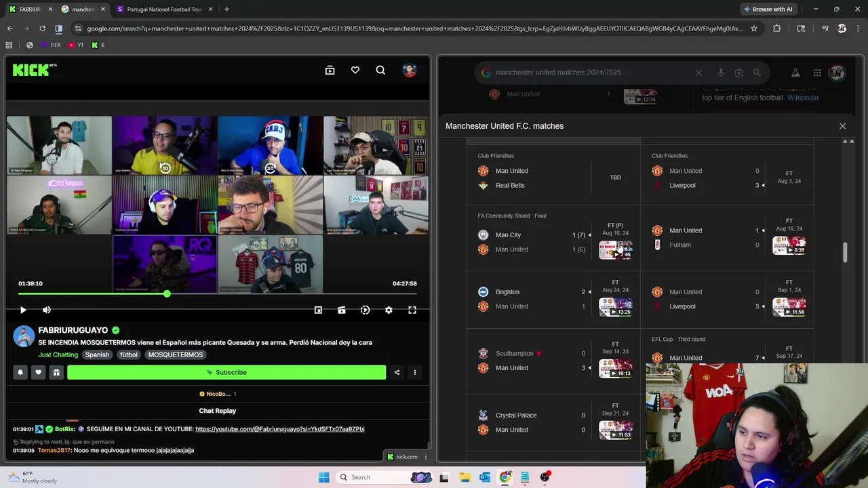The image size is (868, 488).
Task: Search by image with Google Lens icon
Action: pyautogui.click(x=739, y=73)
